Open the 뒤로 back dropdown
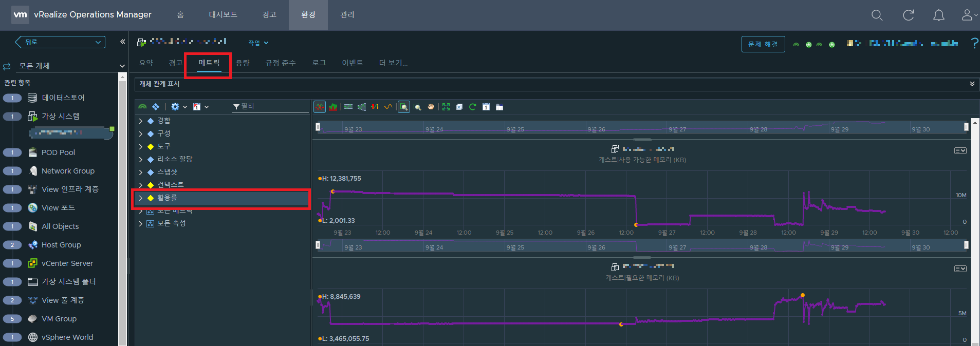This screenshot has height=346, width=980. 61,42
